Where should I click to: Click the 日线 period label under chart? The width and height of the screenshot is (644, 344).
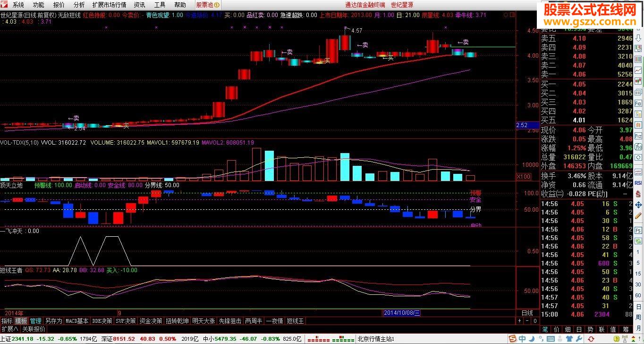coord(527,313)
